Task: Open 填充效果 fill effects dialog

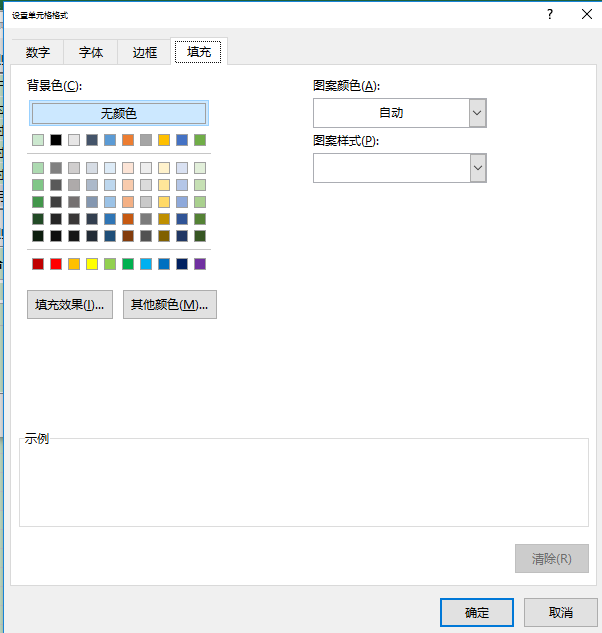Action: (x=70, y=304)
